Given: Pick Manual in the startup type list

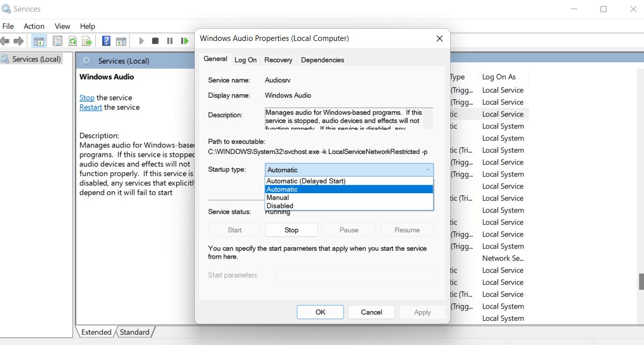Looking at the screenshot, I should click(278, 198).
